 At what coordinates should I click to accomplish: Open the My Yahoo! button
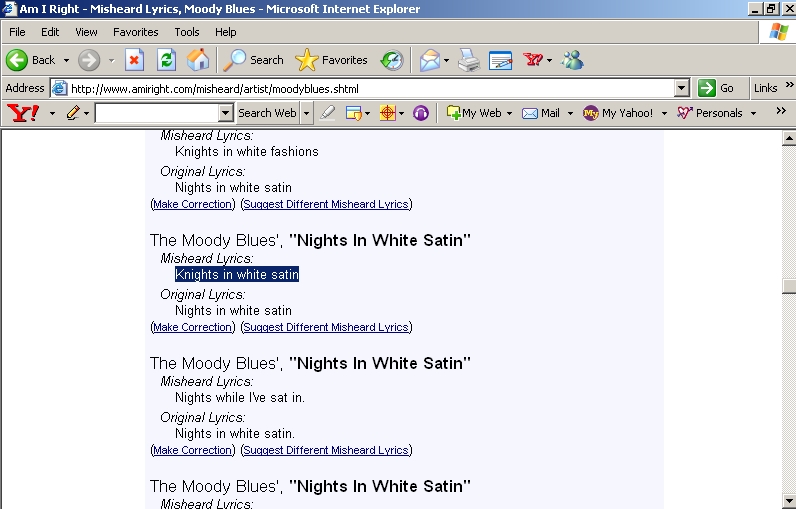coord(618,113)
